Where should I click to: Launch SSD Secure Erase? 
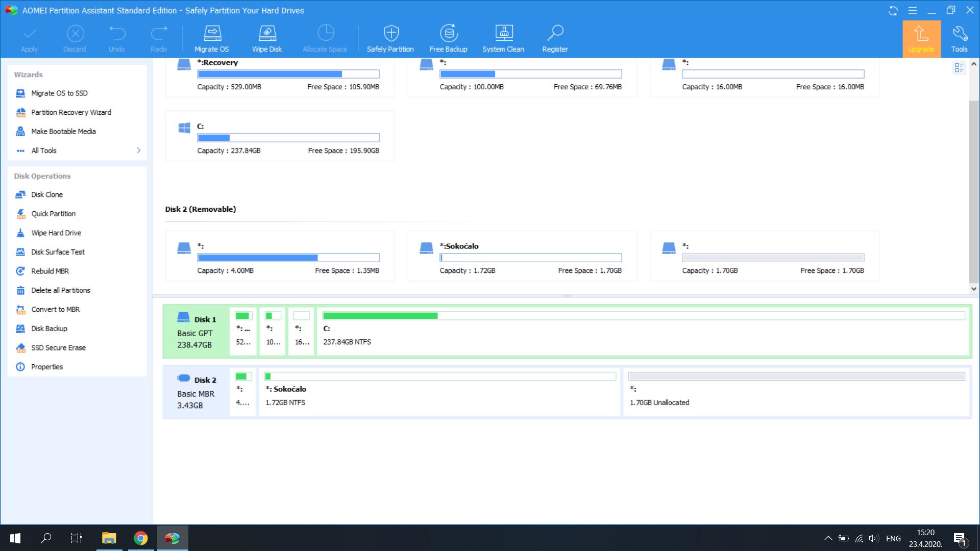pos(58,348)
